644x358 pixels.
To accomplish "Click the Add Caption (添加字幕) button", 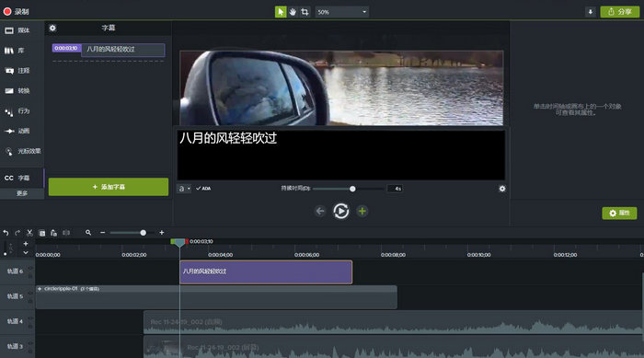I will [x=109, y=187].
